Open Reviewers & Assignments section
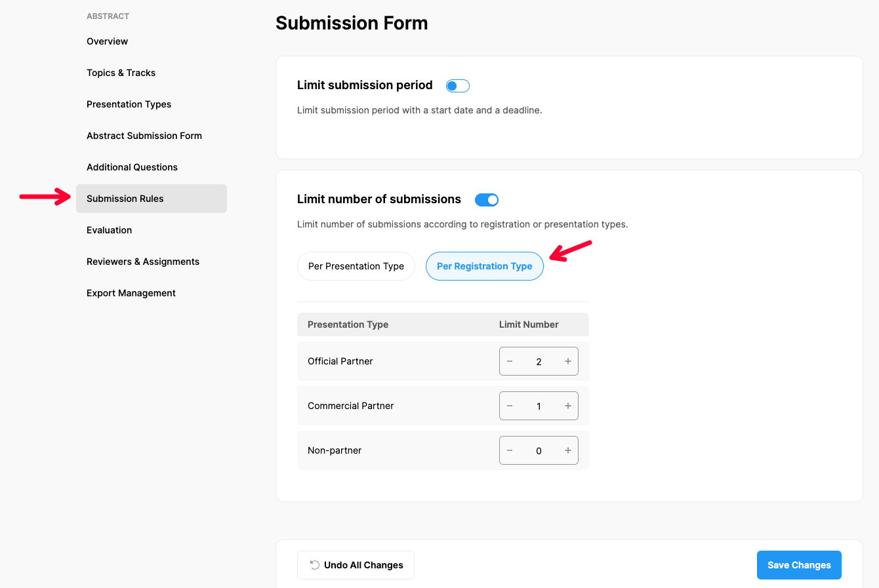This screenshot has width=879, height=588. [x=143, y=262]
